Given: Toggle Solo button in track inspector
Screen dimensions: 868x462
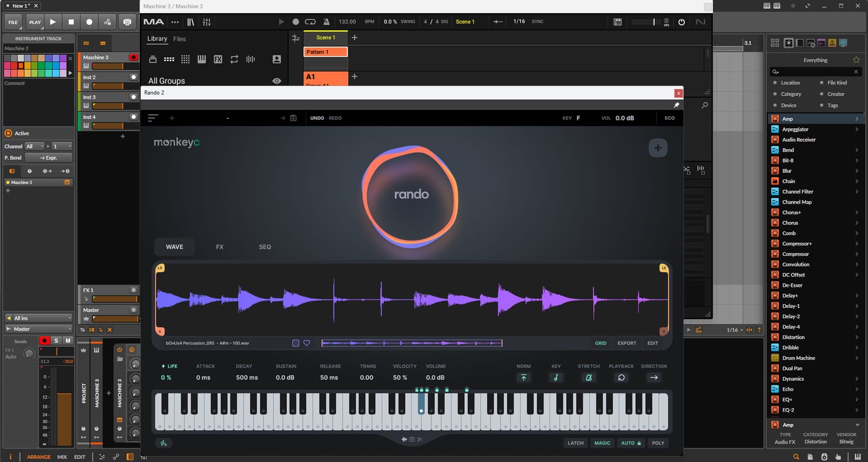Looking at the screenshot, I should 56,341.
